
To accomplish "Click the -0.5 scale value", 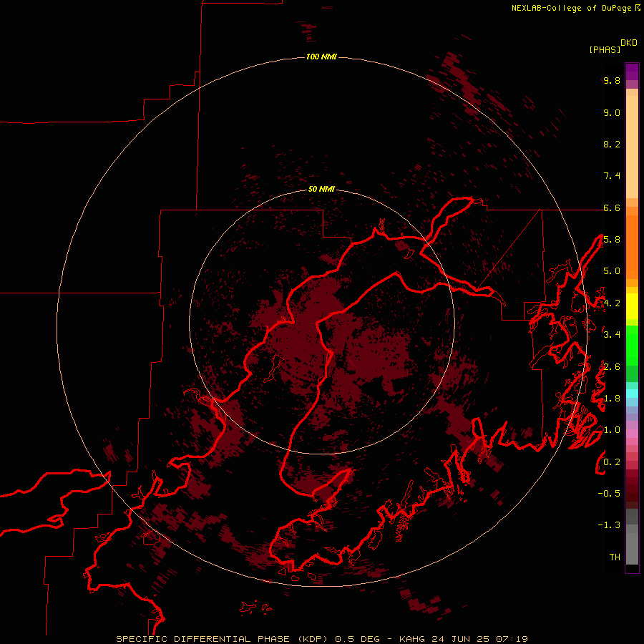I will [x=609, y=494].
